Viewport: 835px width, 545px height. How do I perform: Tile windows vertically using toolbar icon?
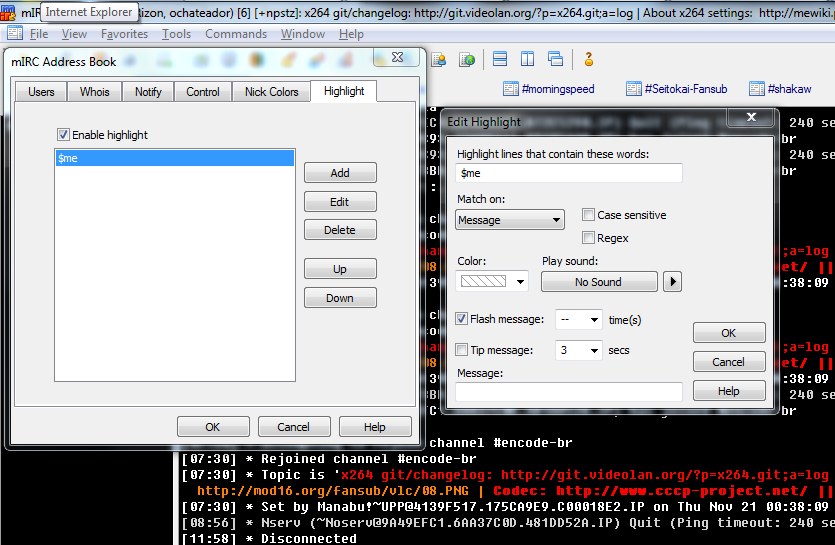point(527,59)
